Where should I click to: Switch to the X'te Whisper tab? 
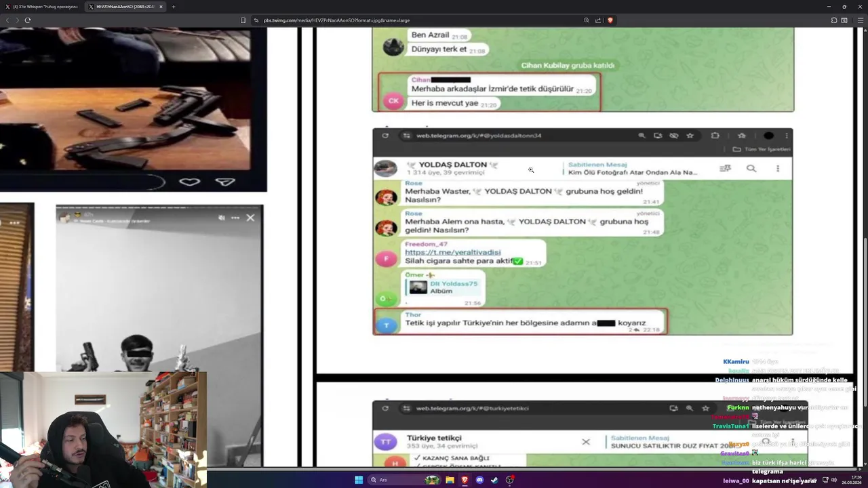[x=42, y=7]
